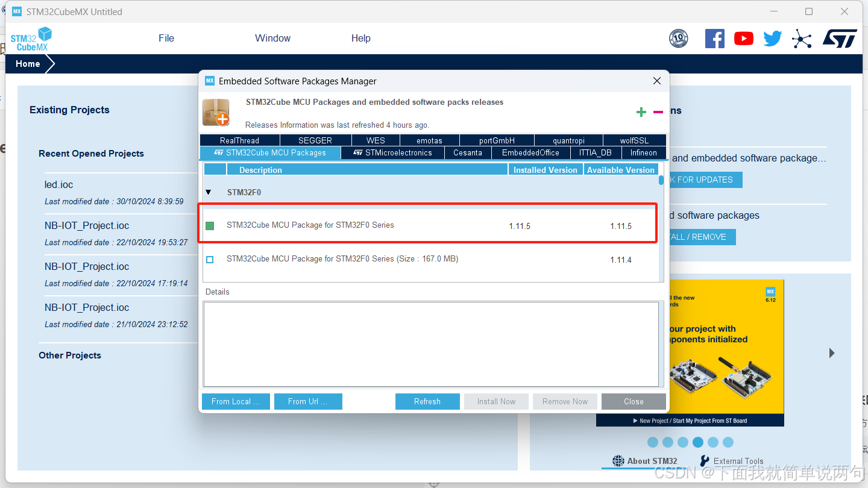Collapse the STM32F0 group triangle
The width and height of the screenshot is (868, 488).
coord(209,193)
